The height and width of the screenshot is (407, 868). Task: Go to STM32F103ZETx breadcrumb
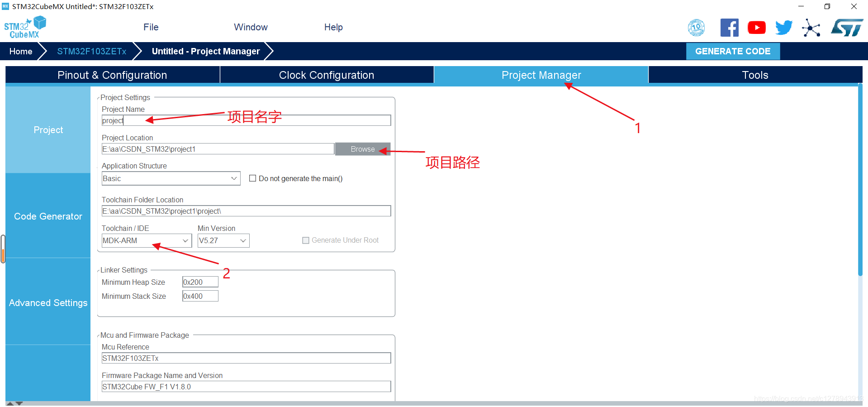click(91, 51)
